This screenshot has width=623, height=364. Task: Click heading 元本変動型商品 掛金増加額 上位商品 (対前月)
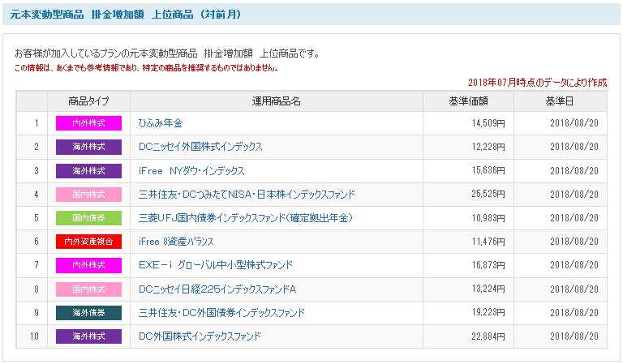click(126, 15)
